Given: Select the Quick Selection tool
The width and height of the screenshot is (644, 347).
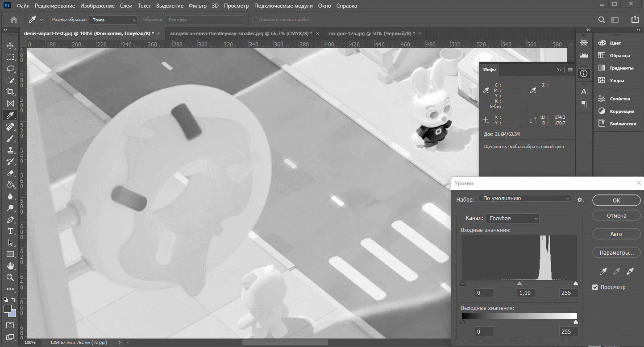Looking at the screenshot, I should pyautogui.click(x=10, y=81).
